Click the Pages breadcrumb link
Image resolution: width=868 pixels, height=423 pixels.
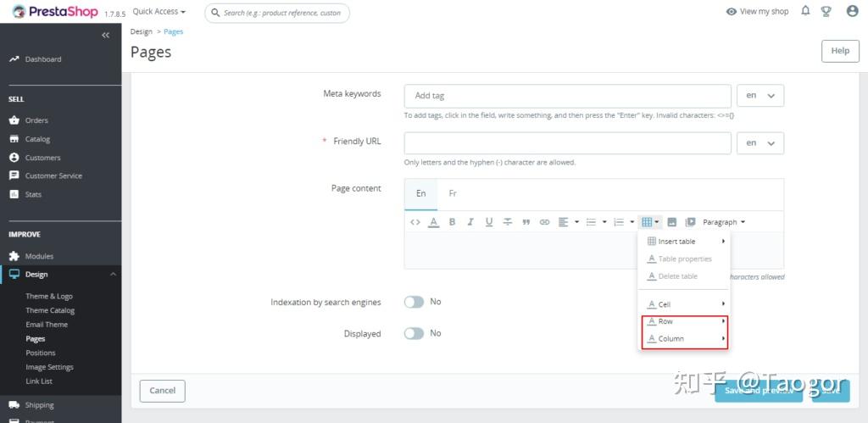click(173, 31)
